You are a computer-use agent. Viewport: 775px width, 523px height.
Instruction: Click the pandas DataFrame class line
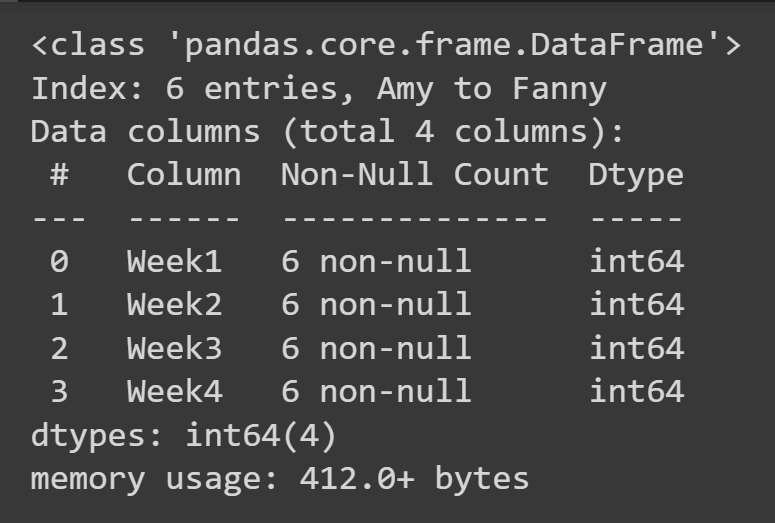click(386, 46)
